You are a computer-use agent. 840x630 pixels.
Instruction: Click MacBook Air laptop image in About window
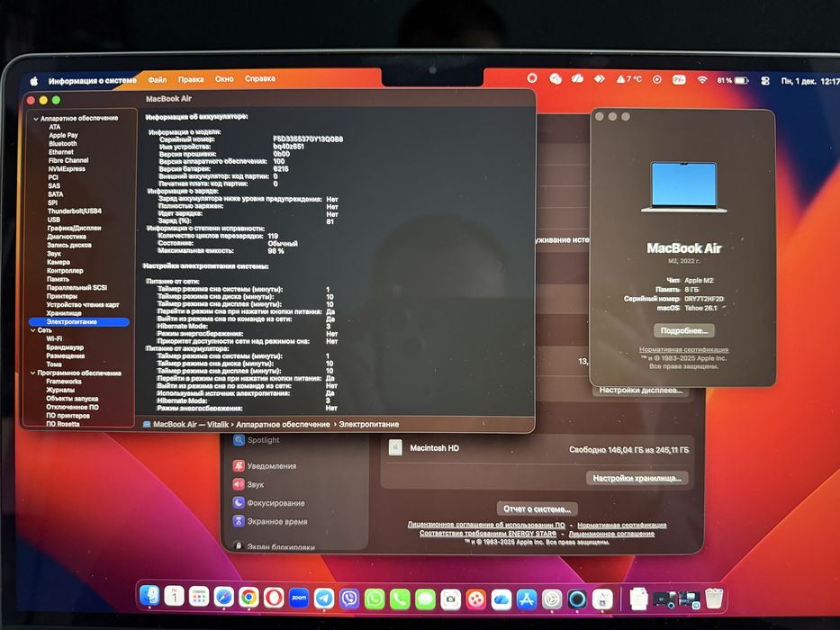pyautogui.click(x=684, y=187)
